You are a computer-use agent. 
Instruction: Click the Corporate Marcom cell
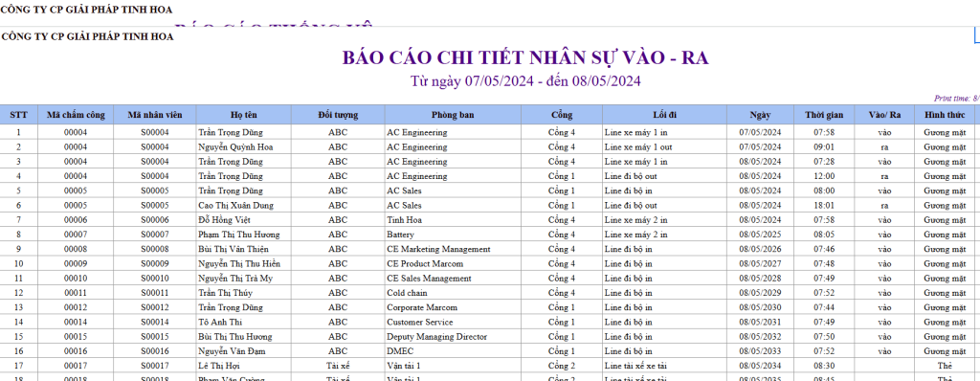coord(453,307)
